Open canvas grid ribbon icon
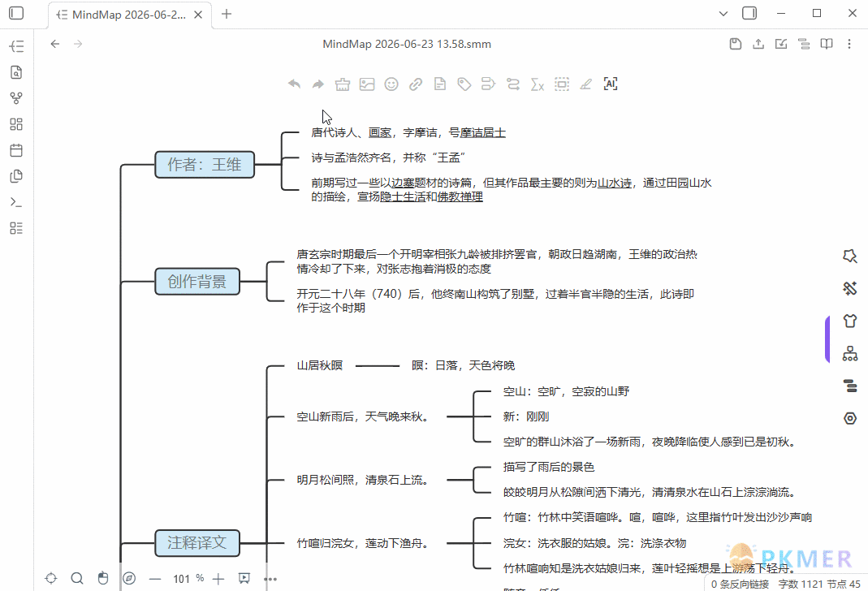The width and height of the screenshot is (868, 591). [16, 124]
